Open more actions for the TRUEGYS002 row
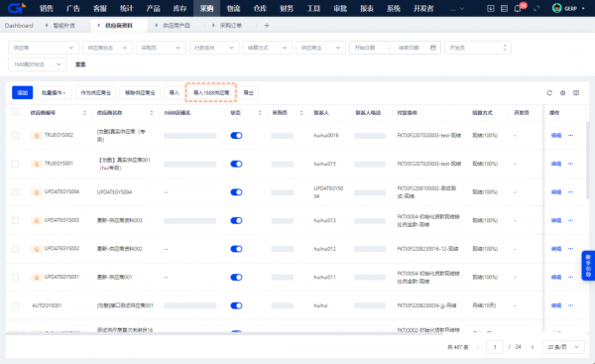The image size is (595, 364). 570,136
